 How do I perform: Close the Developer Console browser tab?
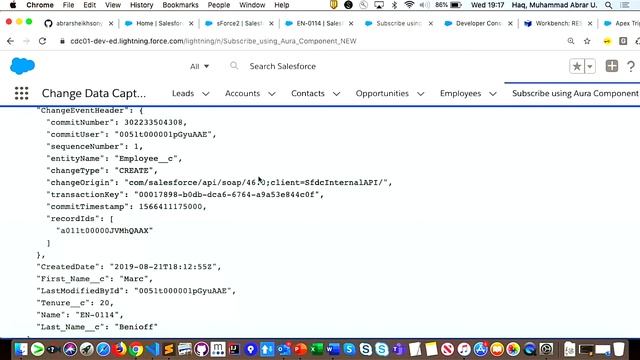[x=510, y=24]
